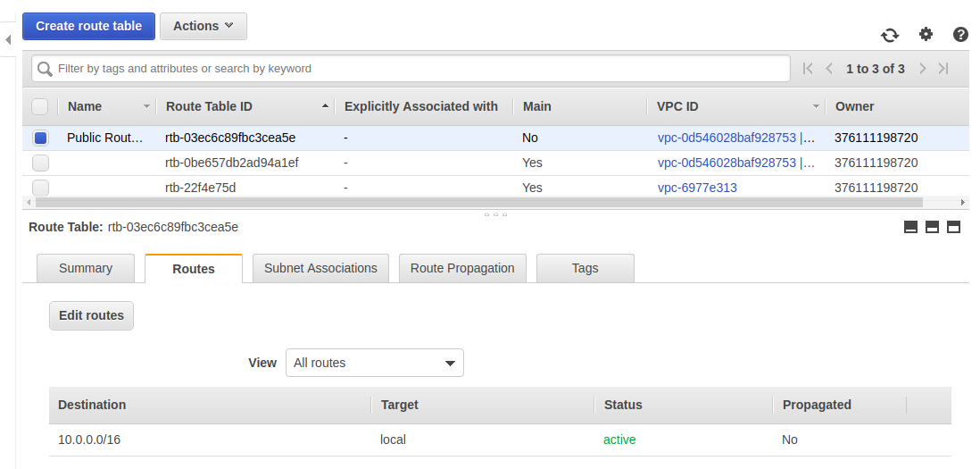
Task: Expand the collapsed left sidebar arrow
Action: (8, 39)
